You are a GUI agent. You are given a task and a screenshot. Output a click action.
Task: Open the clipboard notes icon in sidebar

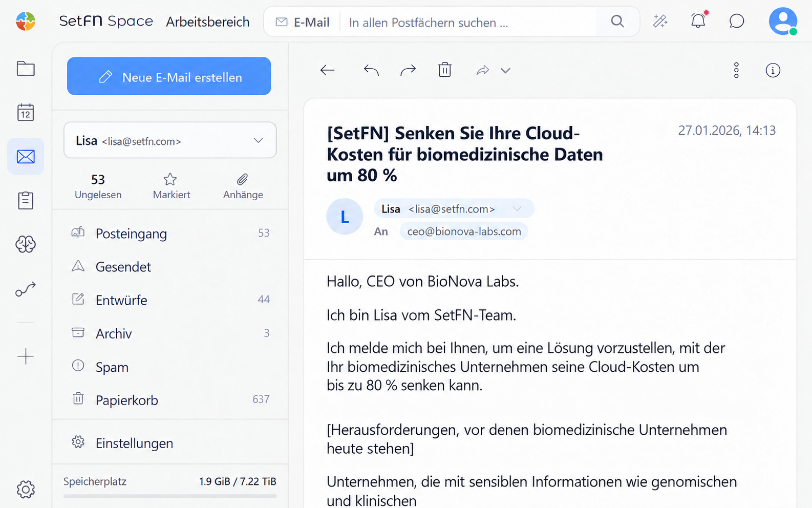click(26, 200)
